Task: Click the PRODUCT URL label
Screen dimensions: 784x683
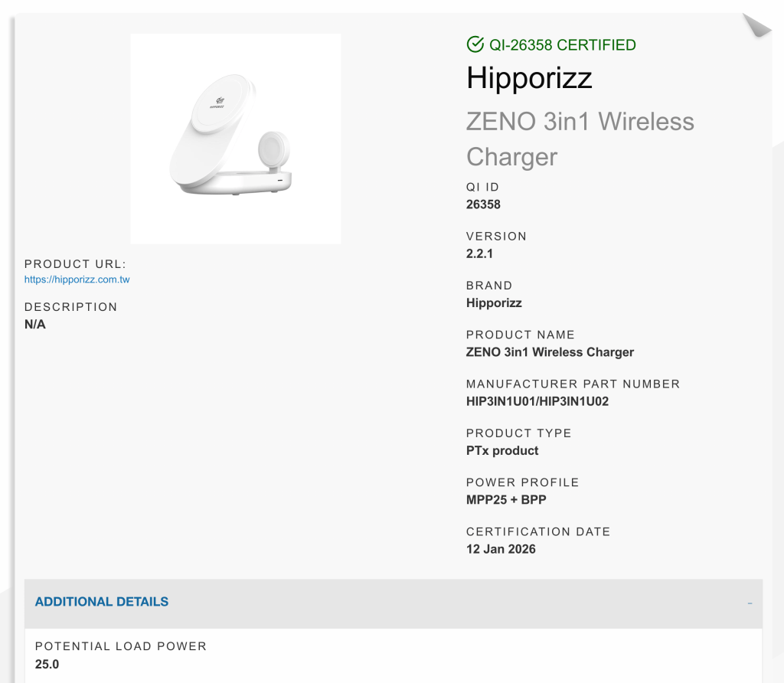Action: 75,264
